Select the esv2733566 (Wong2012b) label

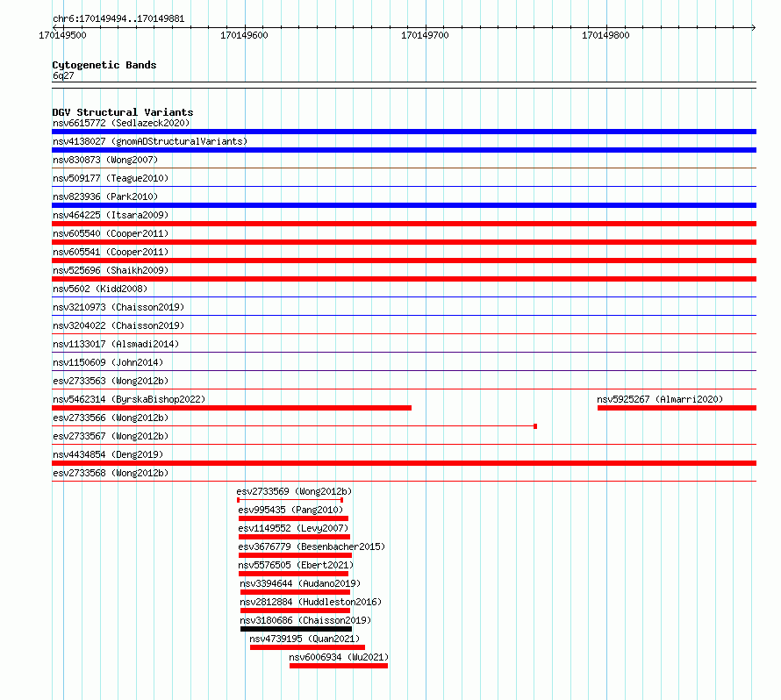[111, 418]
